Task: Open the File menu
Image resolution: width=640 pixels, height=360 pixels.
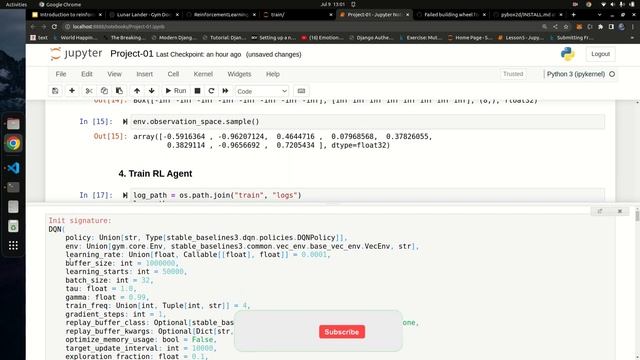Action: click(x=61, y=74)
